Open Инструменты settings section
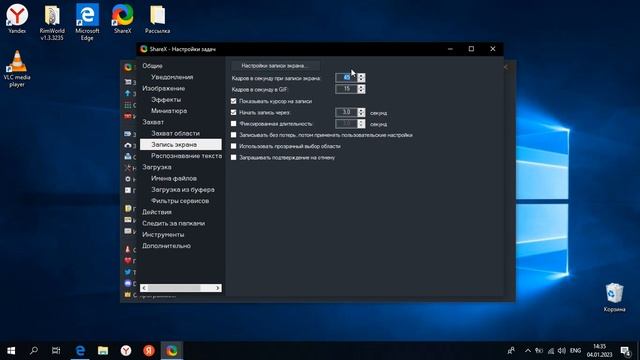 [x=163, y=235]
